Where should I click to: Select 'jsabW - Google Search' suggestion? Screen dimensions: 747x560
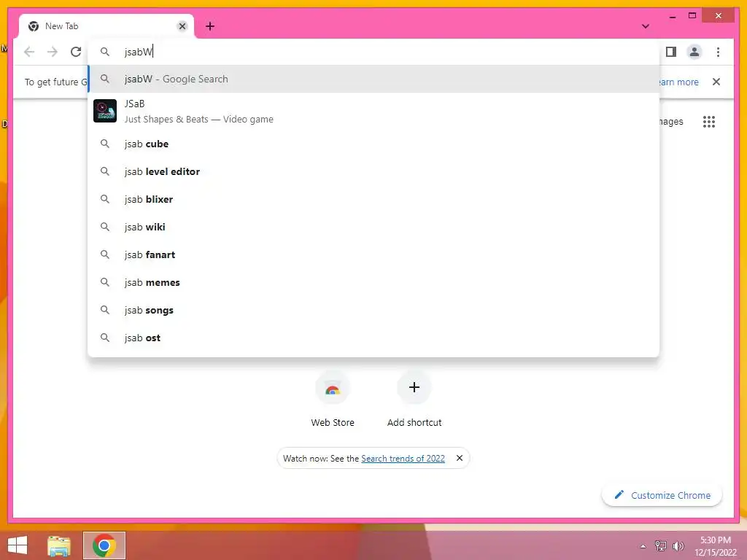(373, 79)
